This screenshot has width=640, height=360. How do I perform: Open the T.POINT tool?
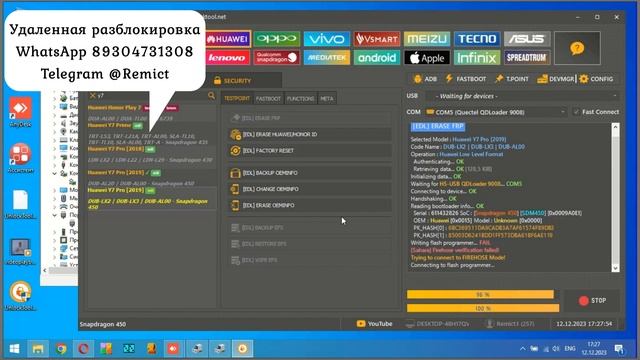[x=512, y=79]
